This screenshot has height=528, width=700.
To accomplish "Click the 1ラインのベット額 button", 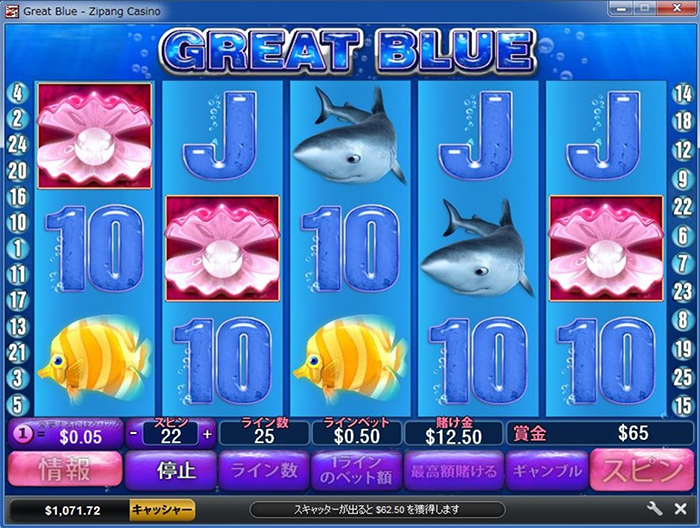I will click(356, 471).
